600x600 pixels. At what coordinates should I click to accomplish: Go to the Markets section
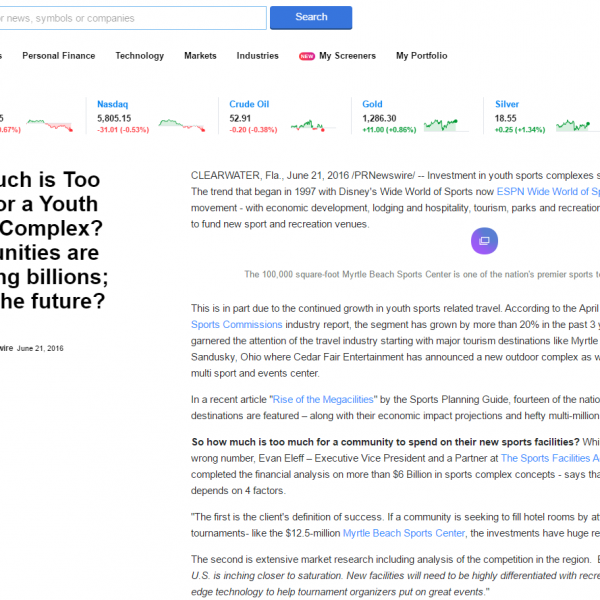tap(200, 56)
